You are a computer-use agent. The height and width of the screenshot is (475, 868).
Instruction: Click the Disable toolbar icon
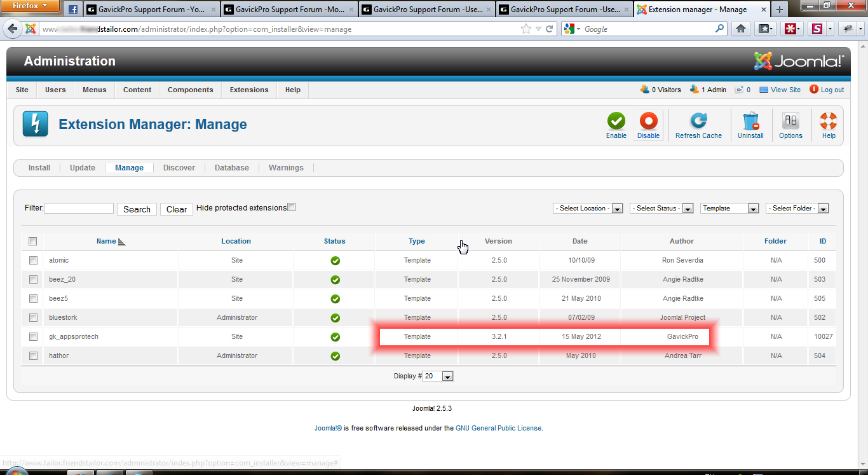click(x=648, y=121)
